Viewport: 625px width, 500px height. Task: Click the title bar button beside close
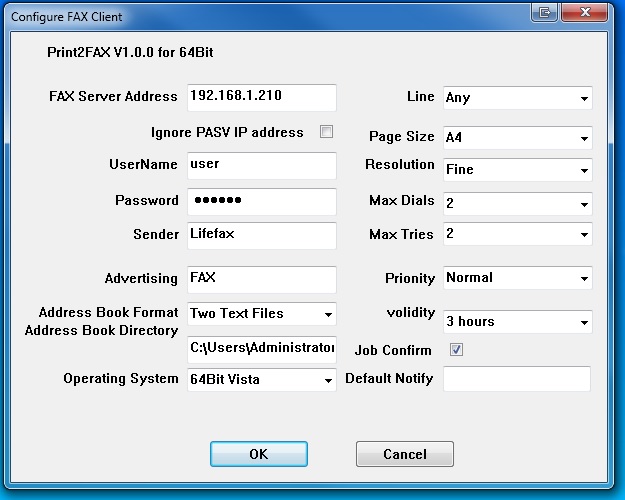pyautogui.click(x=544, y=13)
